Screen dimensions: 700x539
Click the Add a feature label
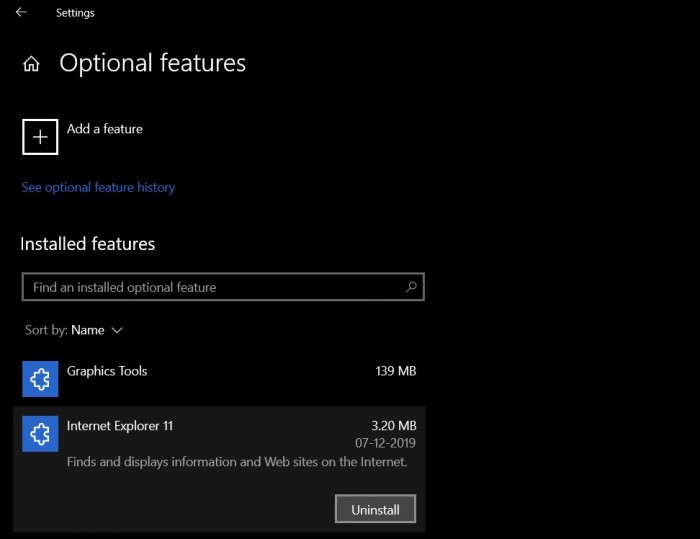coord(105,129)
